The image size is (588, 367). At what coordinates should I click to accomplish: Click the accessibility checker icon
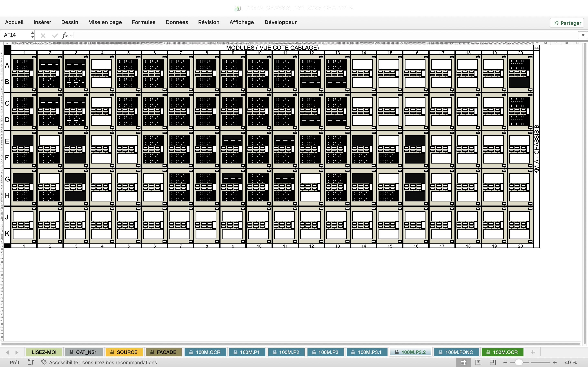[x=44, y=362]
